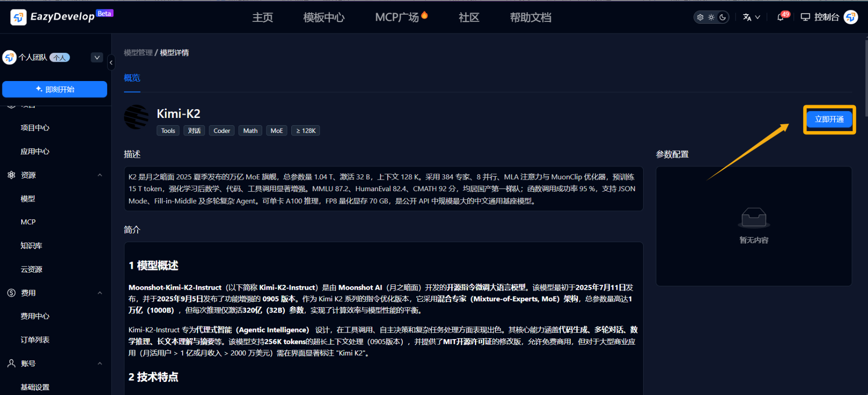The height and width of the screenshot is (395, 868).
Task: Click the 1 模型概述 heading
Action: (154, 265)
